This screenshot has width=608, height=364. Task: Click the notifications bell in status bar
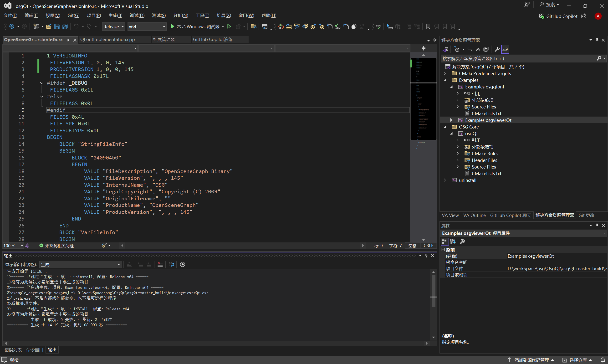click(x=602, y=360)
